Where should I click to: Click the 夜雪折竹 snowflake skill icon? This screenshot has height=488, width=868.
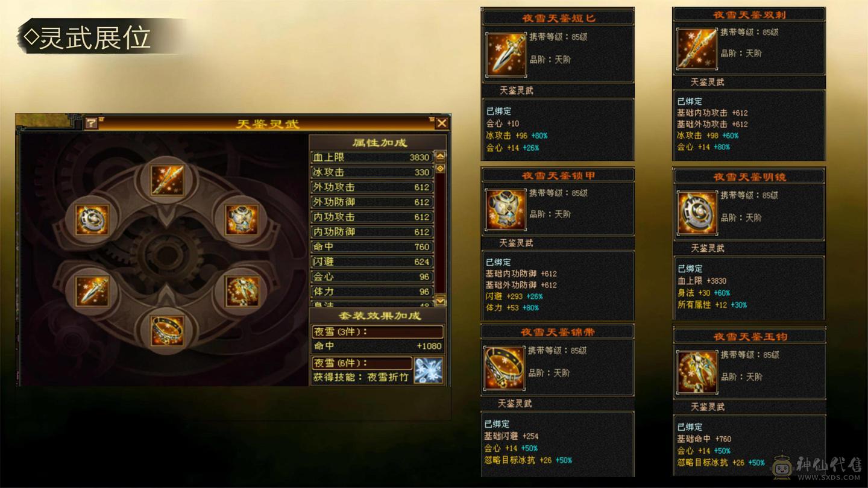pyautogui.click(x=429, y=370)
